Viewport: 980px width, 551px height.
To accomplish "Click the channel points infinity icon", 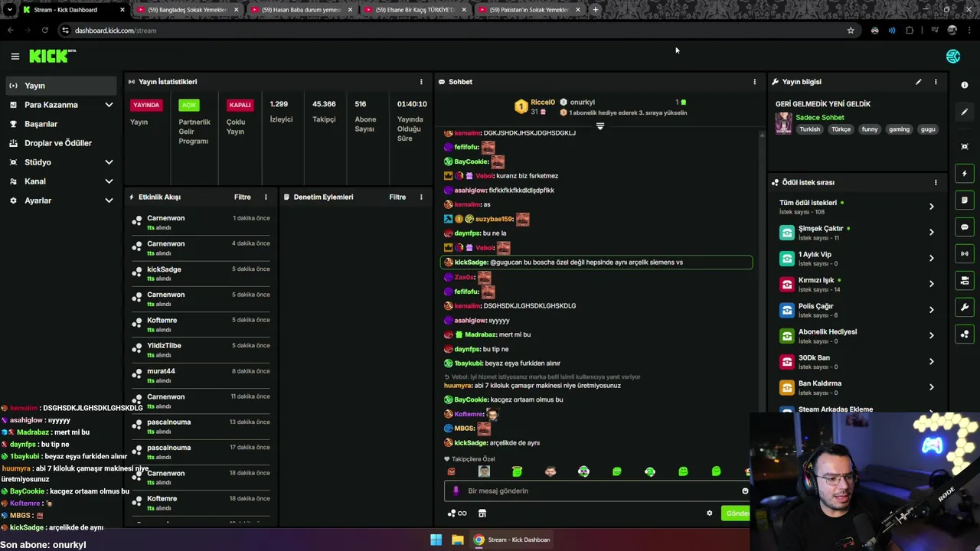I will coord(457,514).
